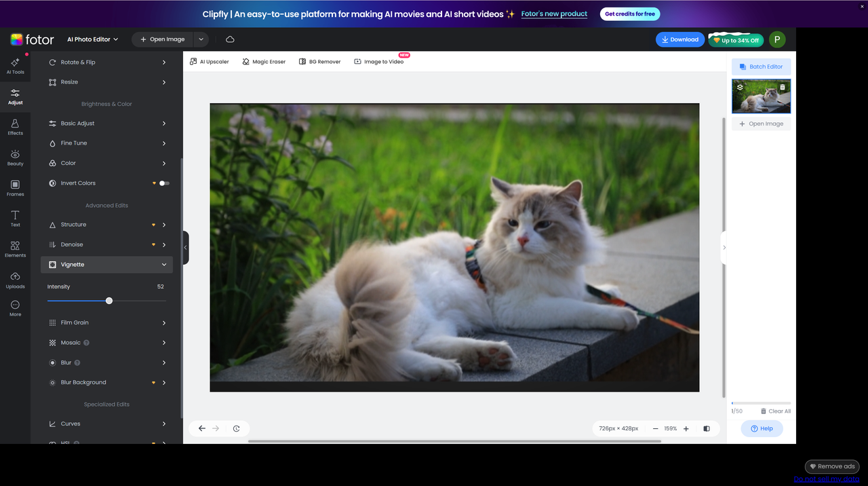The image size is (868, 486).
Task: Open the AI Photo Editor dropdown
Action: (x=92, y=39)
